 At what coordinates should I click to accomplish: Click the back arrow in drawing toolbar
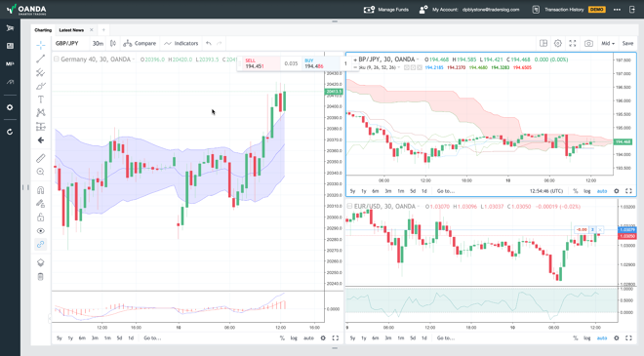pyautogui.click(x=40, y=140)
